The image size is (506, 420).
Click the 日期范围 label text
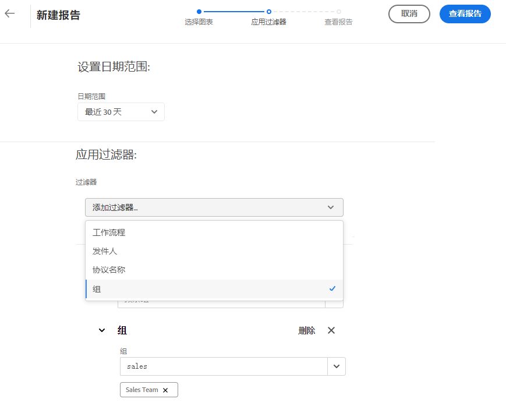pos(91,96)
